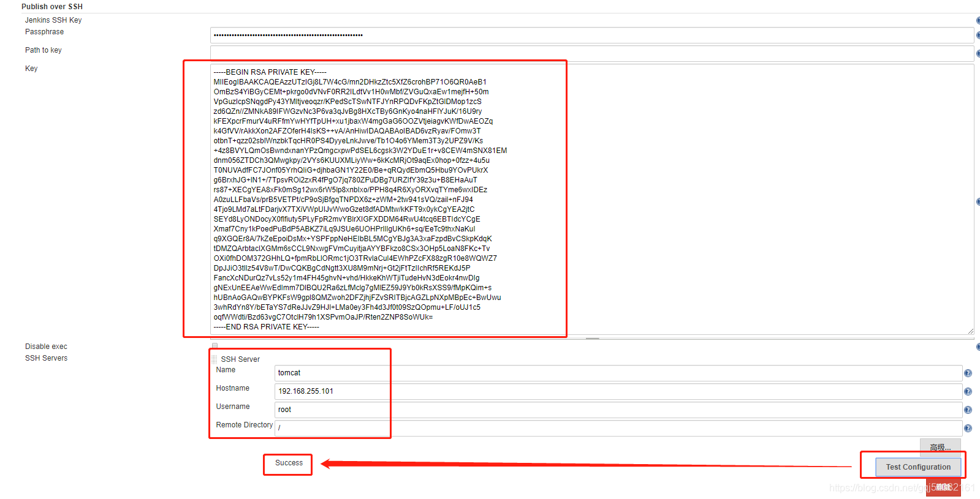Click the red 删除 delete button
This screenshot has height=499, width=980.
[x=943, y=487]
